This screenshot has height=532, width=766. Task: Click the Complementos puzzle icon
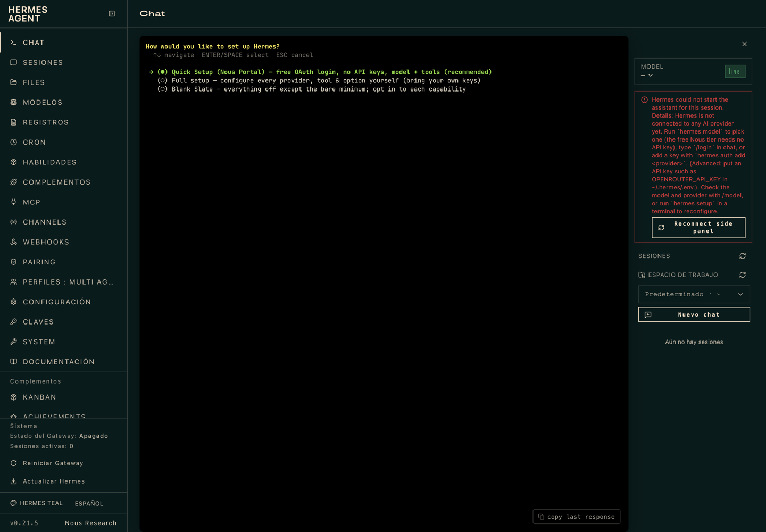tap(14, 182)
